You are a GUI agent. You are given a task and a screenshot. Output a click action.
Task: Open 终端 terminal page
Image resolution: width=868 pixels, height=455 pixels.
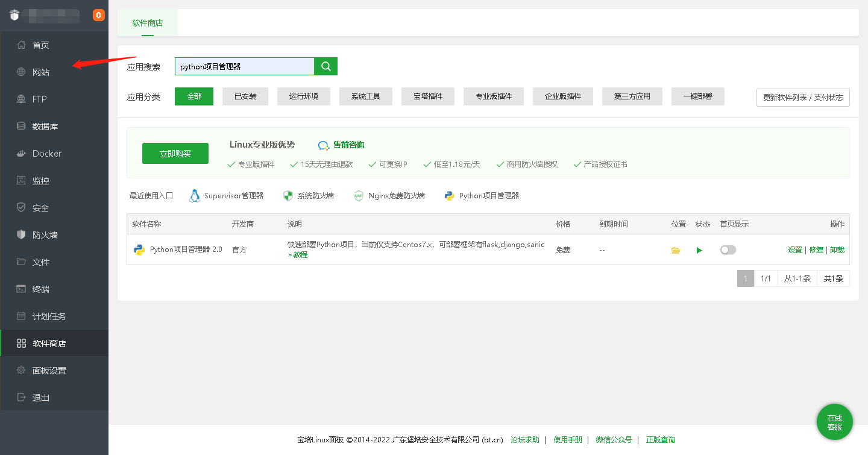tap(41, 289)
